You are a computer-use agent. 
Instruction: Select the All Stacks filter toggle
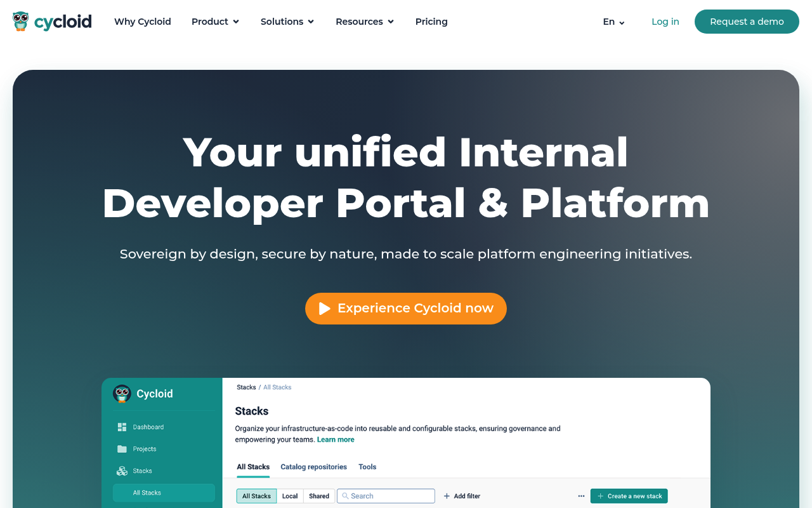tap(257, 496)
